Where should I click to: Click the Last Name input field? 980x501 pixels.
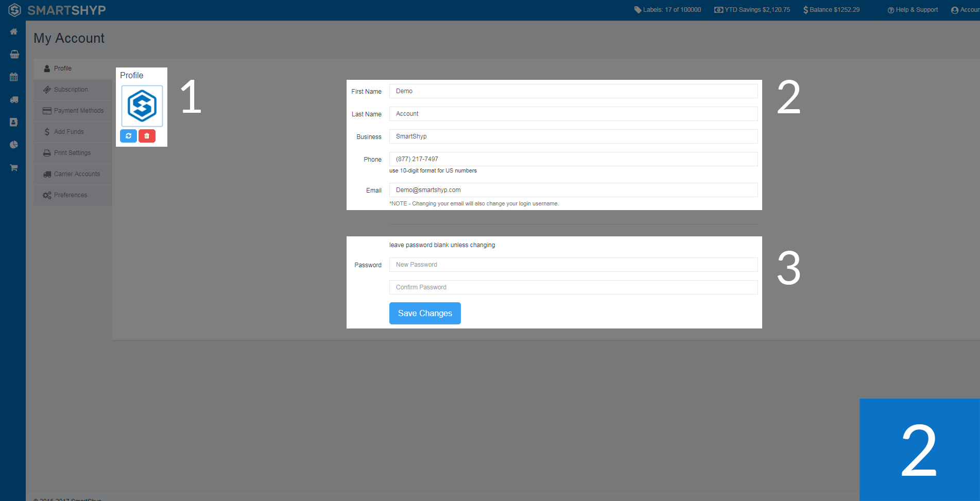click(x=573, y=114)
